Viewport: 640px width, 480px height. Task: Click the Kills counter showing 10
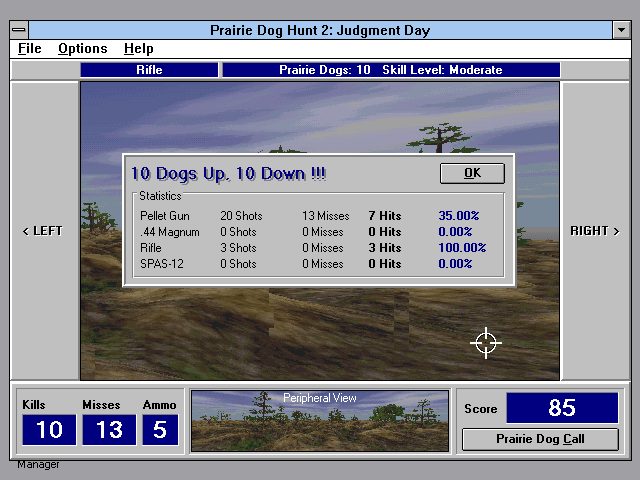pos(49,430)
